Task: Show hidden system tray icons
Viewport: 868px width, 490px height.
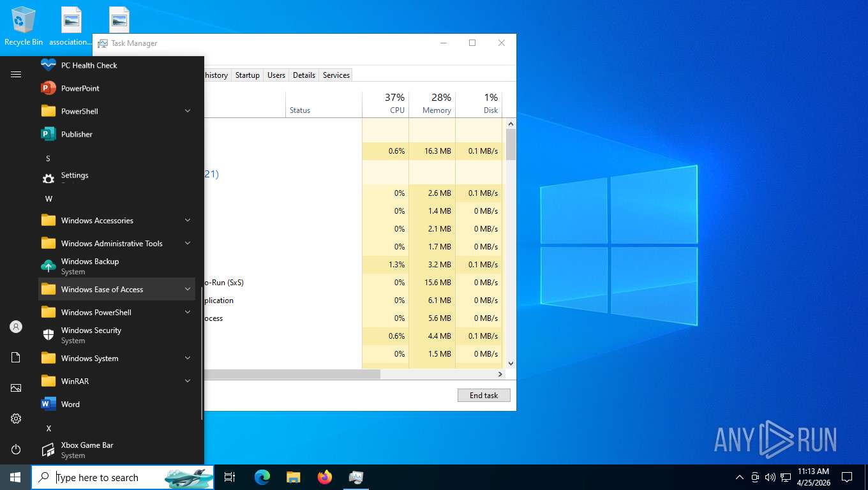Action: (x=740, y=477)
